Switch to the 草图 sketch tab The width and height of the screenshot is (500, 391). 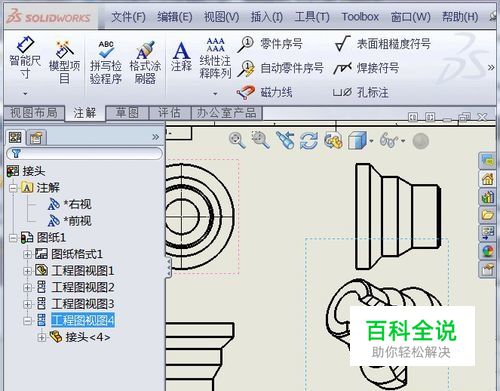127,113
